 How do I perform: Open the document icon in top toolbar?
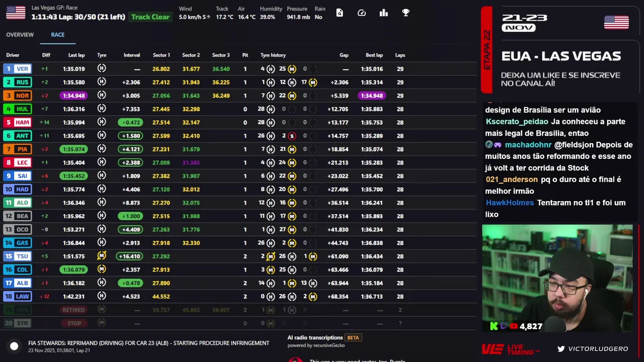[340, 13]
